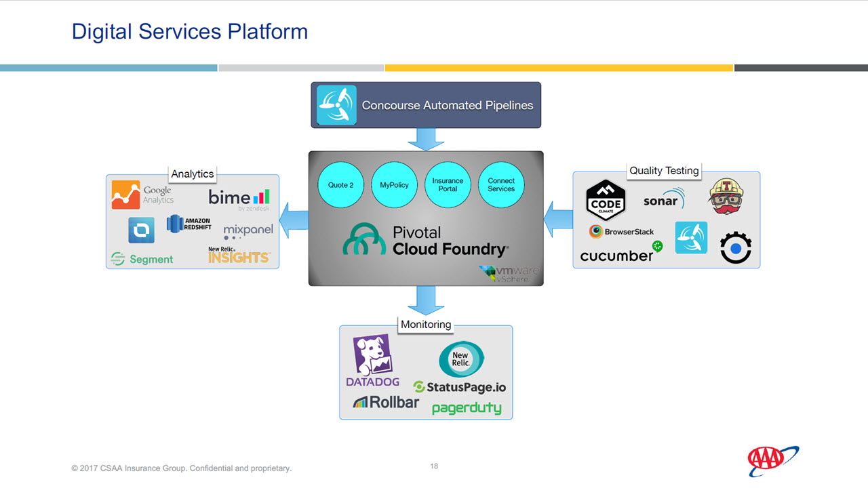The image size is (868, 488).
Task: Click the New Relic Insights logo
Action: 239,256
